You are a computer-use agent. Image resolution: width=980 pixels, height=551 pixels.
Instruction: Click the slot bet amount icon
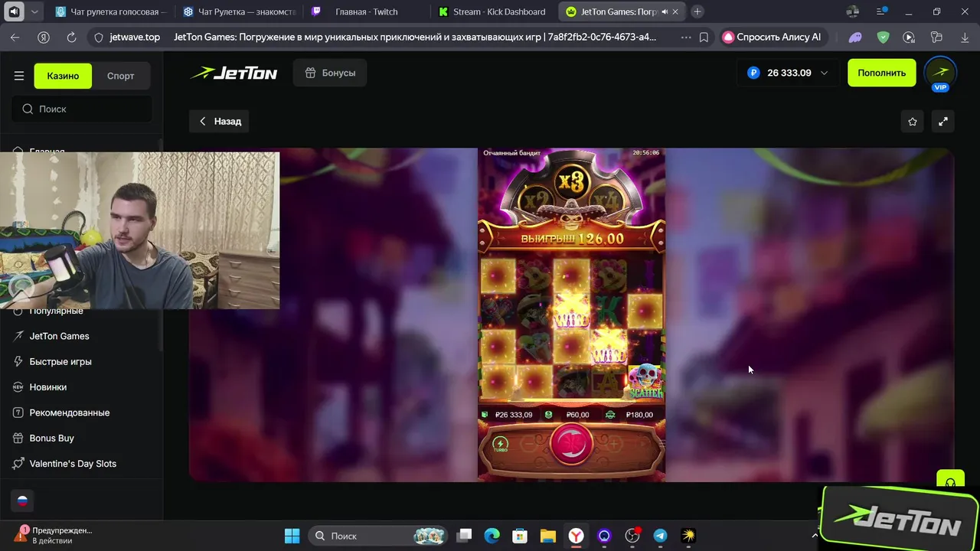(x=548, y=415)
